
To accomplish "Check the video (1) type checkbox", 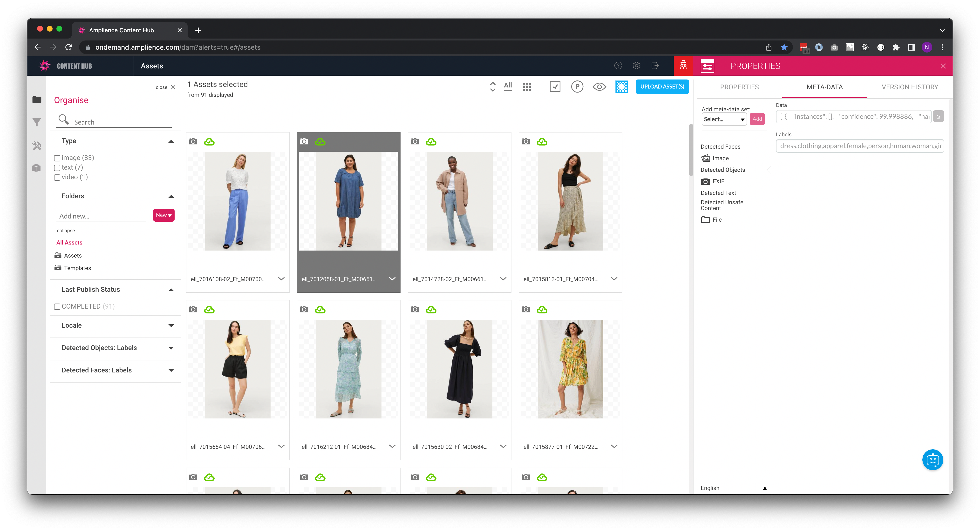I will [x=57, y=177].
